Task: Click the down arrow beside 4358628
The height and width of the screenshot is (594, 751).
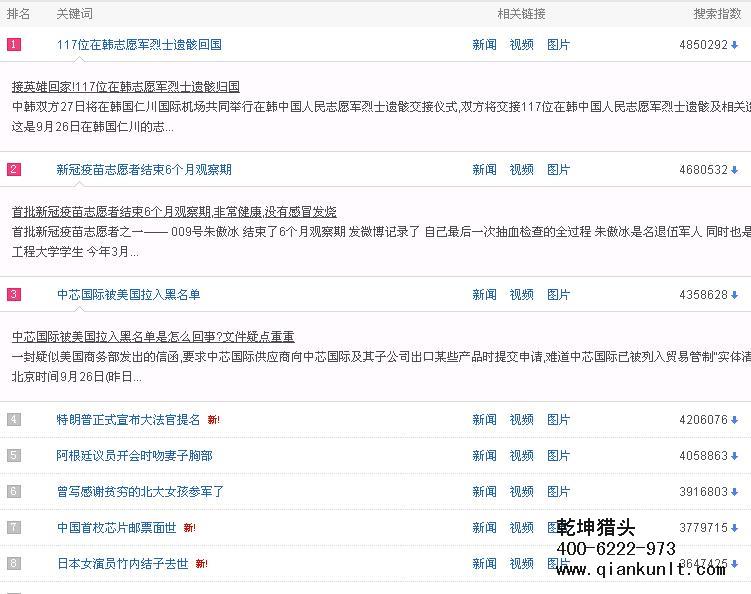Action: 735,295
